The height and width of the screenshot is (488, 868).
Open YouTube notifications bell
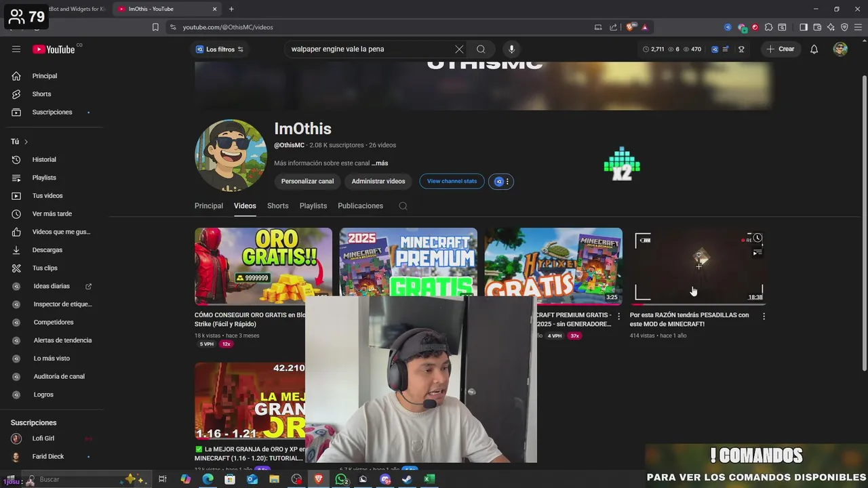coord(814,49)
